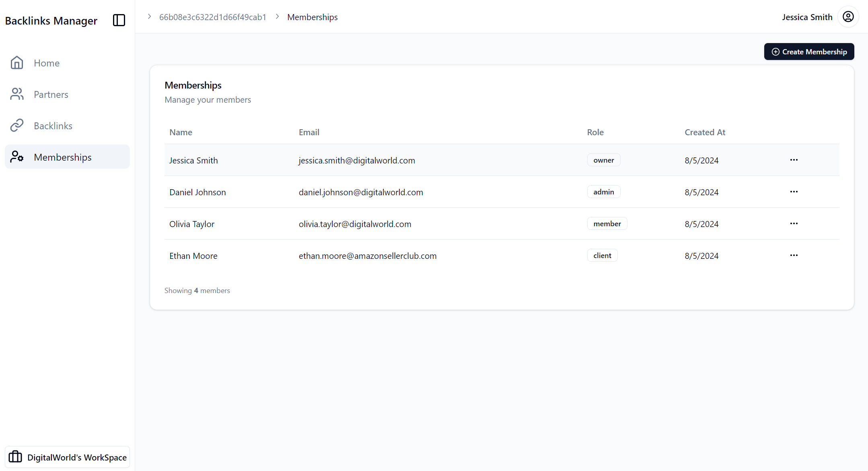Click the Backlinks chain-link icon

(17, 126)
